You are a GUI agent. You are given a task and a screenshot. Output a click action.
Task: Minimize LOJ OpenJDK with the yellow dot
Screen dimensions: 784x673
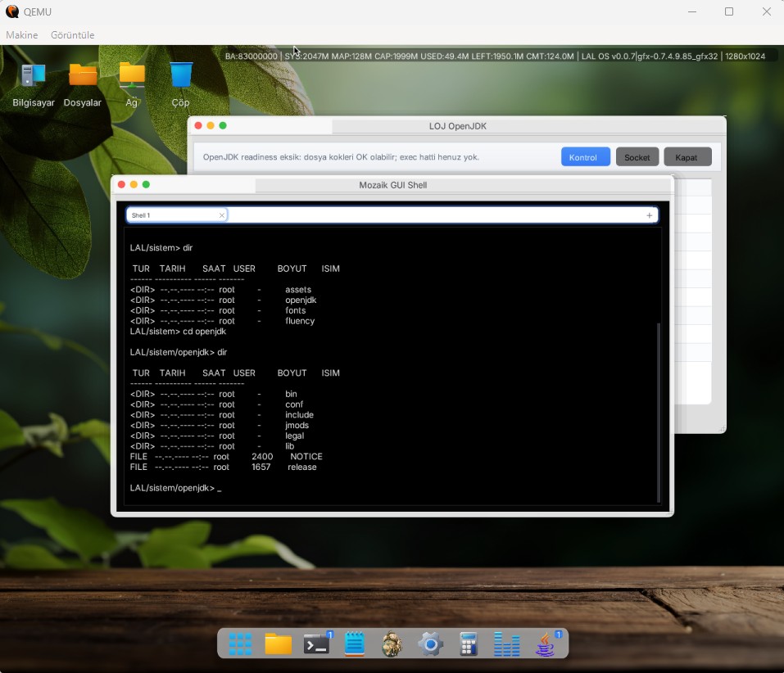(211, 125)
